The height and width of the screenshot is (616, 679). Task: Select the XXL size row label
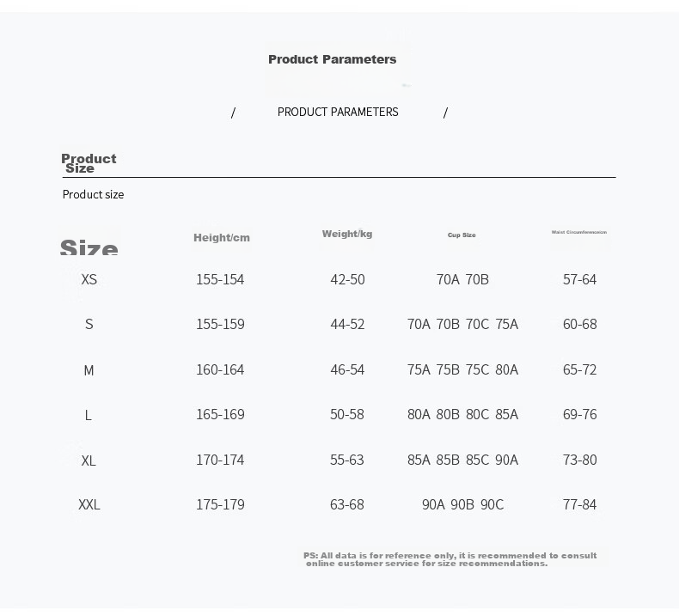click(89, 505)
